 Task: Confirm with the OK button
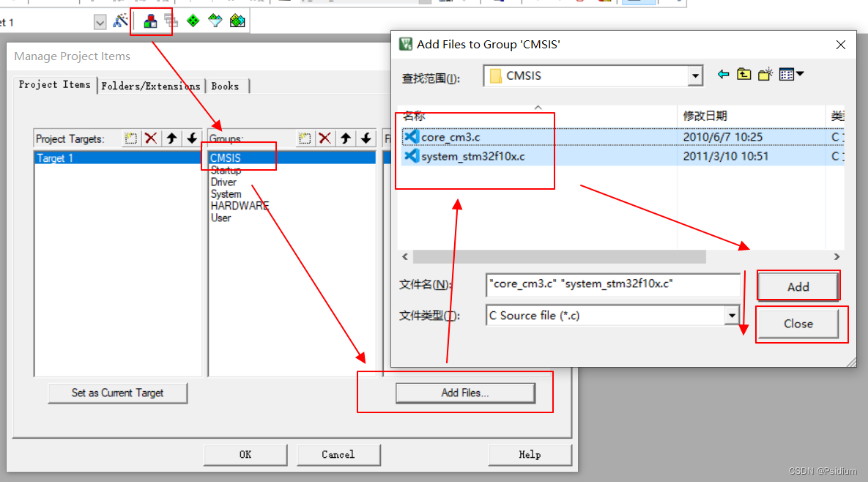click(245, 455)
